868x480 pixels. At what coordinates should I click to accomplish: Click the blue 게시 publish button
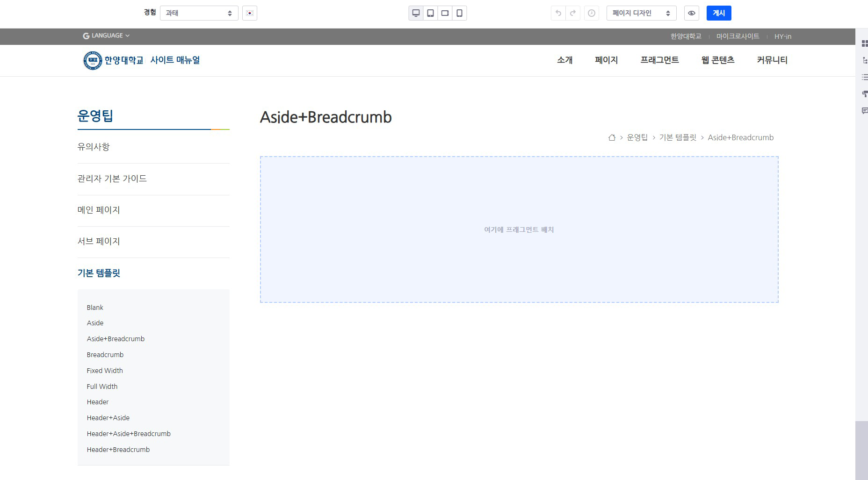718,13
